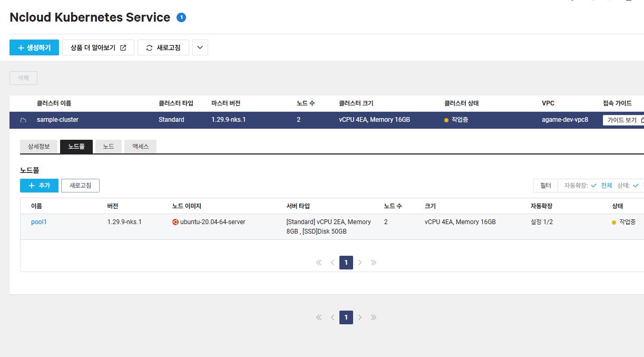
Task: Click the ubuntu-20.04-64-server image text
Action: pos(213,222)
